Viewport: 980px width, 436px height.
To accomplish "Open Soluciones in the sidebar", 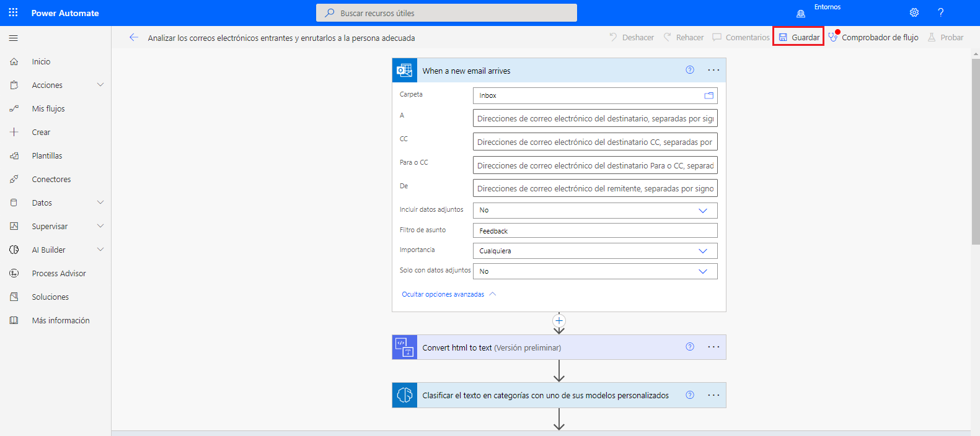I will click(x=50, y=297).
